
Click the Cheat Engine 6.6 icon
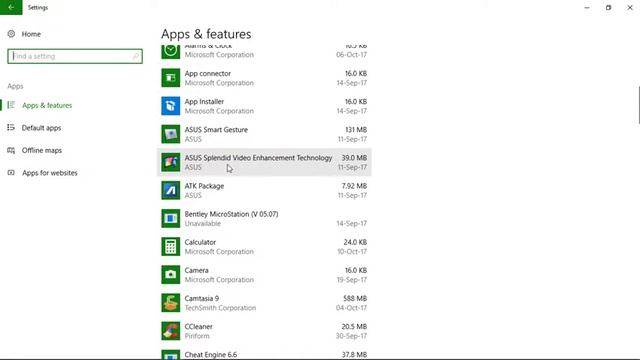[171, 355]
